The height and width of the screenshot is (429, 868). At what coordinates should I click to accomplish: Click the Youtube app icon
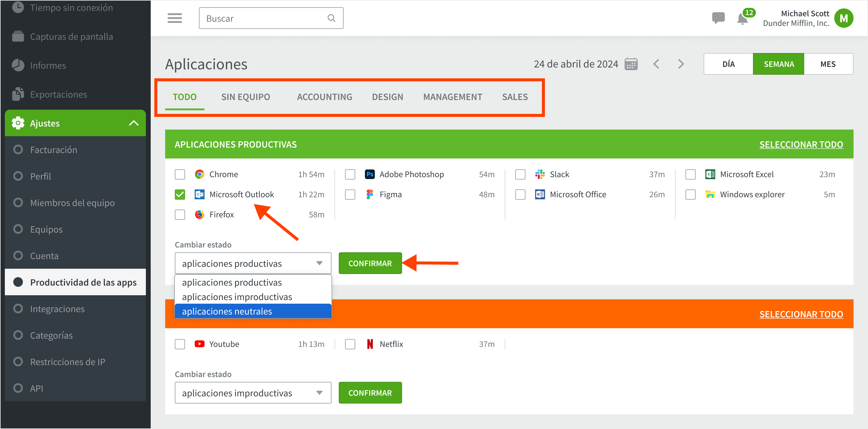200,344
